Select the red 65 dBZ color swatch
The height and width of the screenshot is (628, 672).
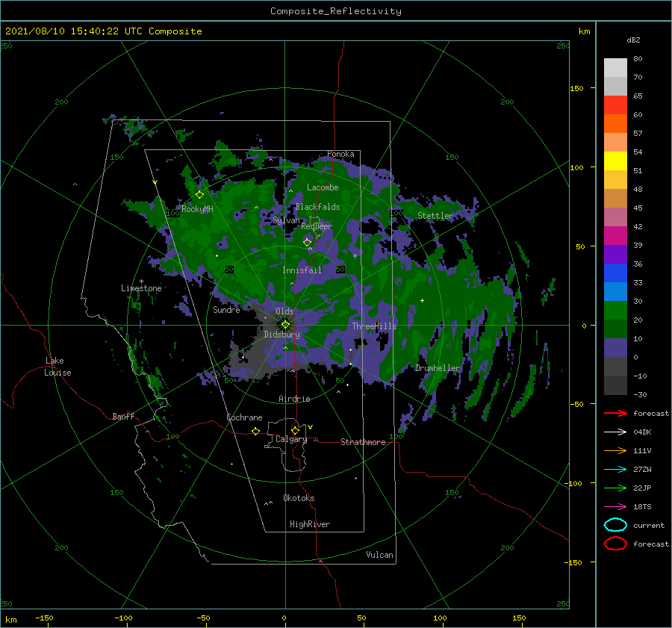[x=615, y=105]
